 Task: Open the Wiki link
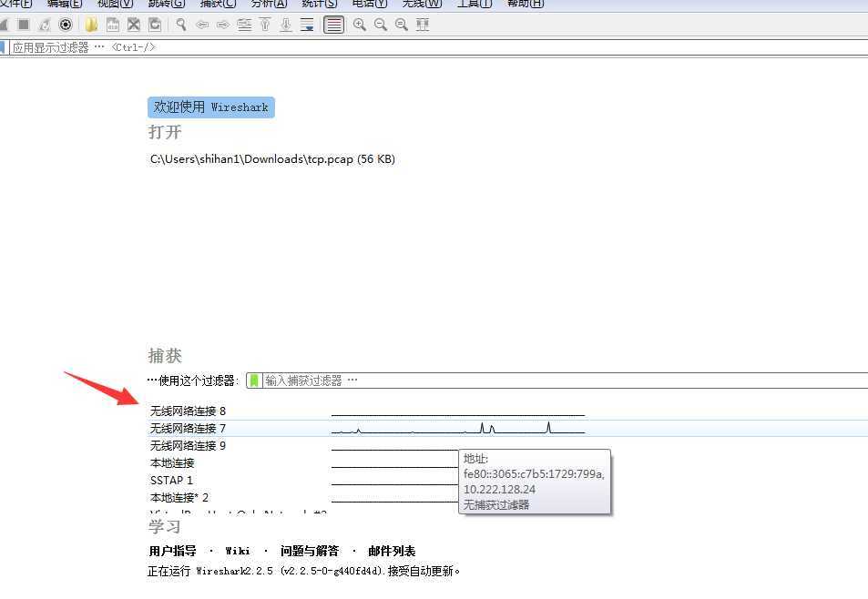click(x=238, y=551)
